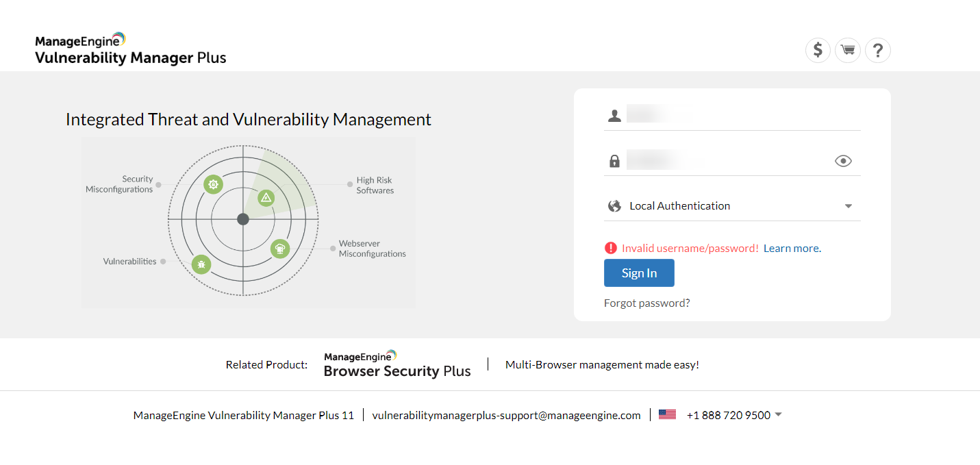Open the Browser Security Plus product logo
Viewport: 980px width, 465px height.
[397, 364]
